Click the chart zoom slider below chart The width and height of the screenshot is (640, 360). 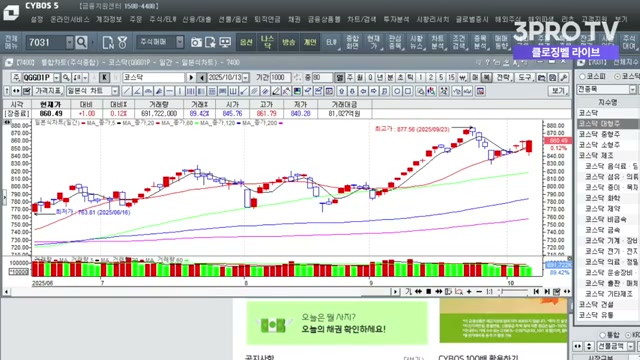[513, 291]
